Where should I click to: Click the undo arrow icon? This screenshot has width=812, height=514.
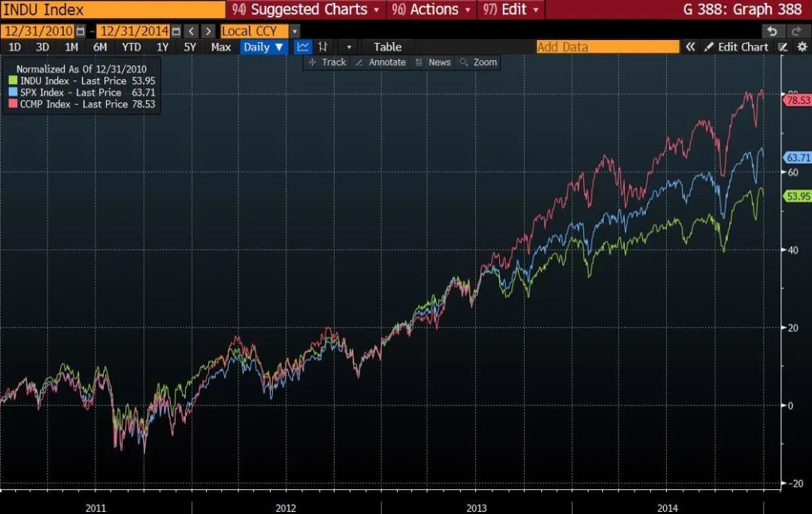point(772,31)
